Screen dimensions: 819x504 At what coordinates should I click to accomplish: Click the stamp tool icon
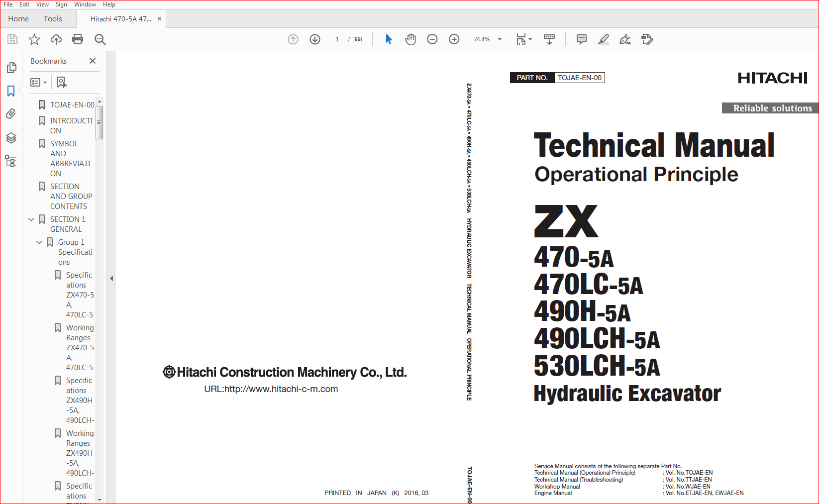click(647, 39)
